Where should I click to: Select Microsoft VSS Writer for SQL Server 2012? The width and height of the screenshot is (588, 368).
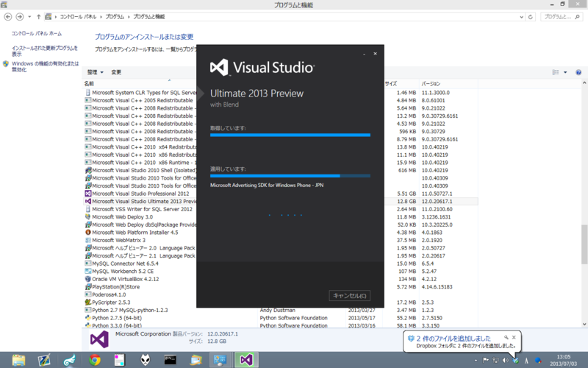[280, 209]
